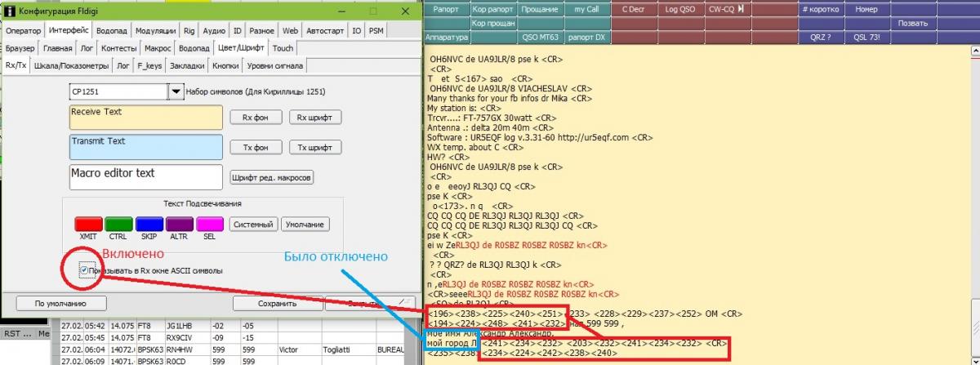The image size is (980, 365).
Task: Select the Цвет/Шрифт sub-tab
Action: 240,48
